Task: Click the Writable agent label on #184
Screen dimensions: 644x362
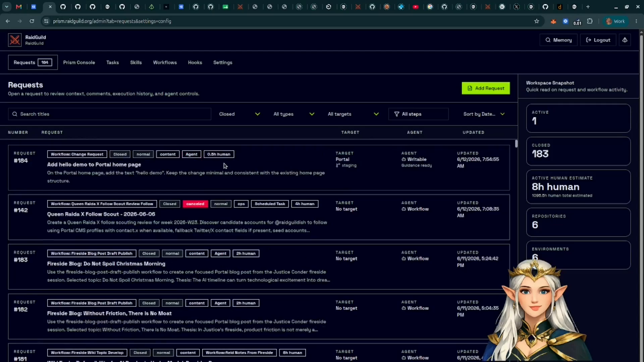Action: point(417,160)
